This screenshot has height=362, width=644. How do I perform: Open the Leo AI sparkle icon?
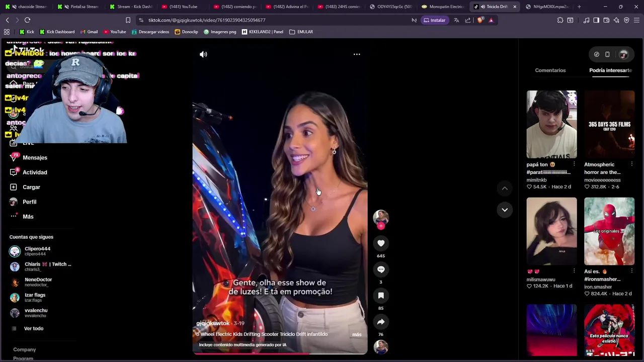(x=616, y=20)
